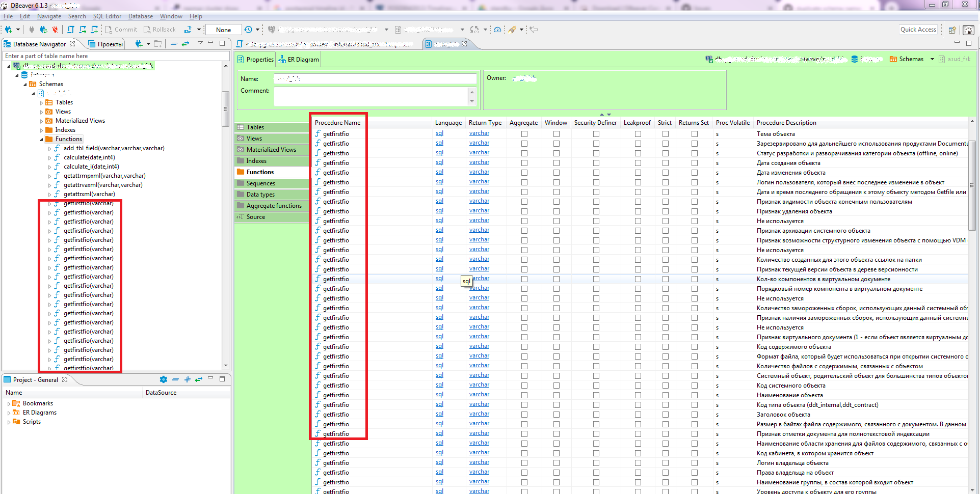Toggle link with editor in Database Navigator
This screenshot has width=980, height=494.
pyautogui.click(x=186, y=44)
